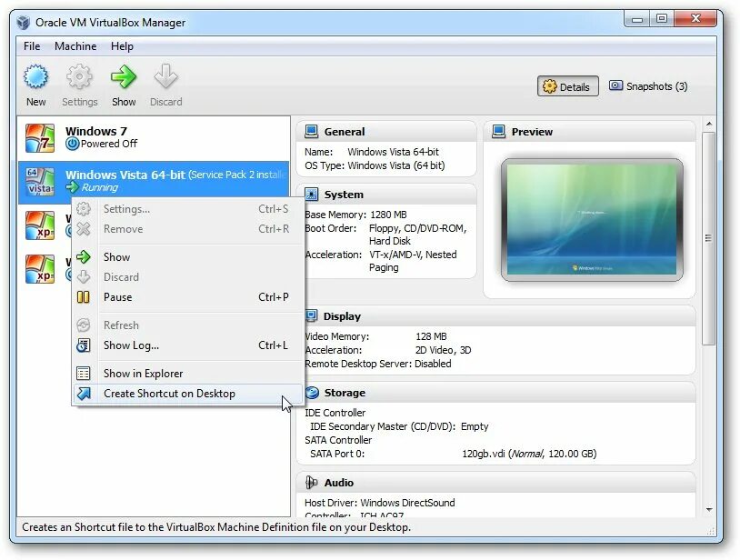Click the Windows 7 VM icon
The width and height of the screenshot is (740, 560).
[x=40, y=138]
